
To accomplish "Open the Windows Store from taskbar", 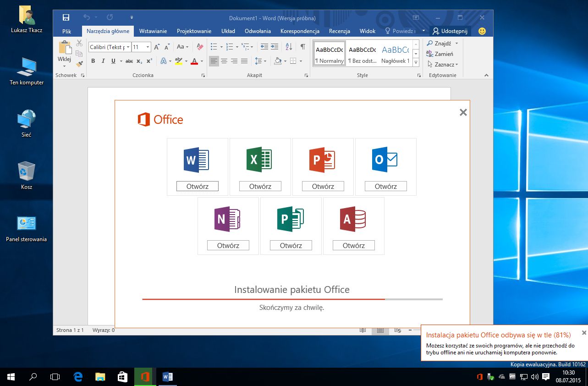I will point(122,377).
